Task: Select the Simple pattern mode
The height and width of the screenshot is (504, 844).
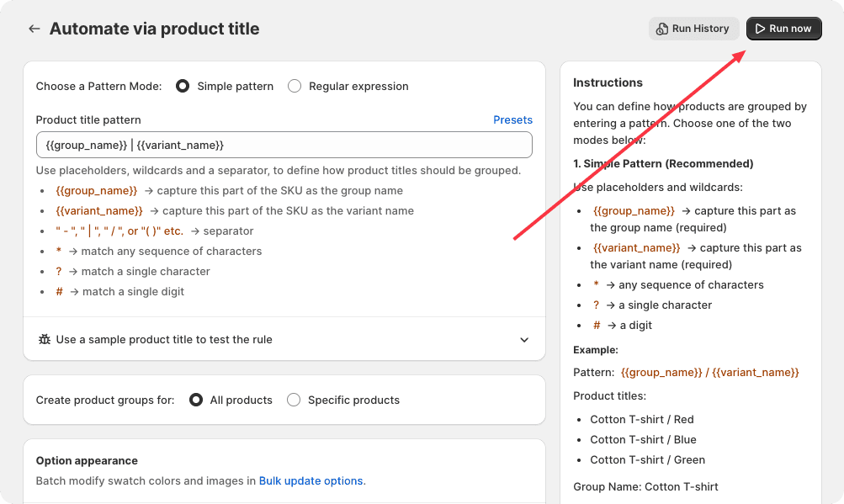Action: click(x=183, y=86)
